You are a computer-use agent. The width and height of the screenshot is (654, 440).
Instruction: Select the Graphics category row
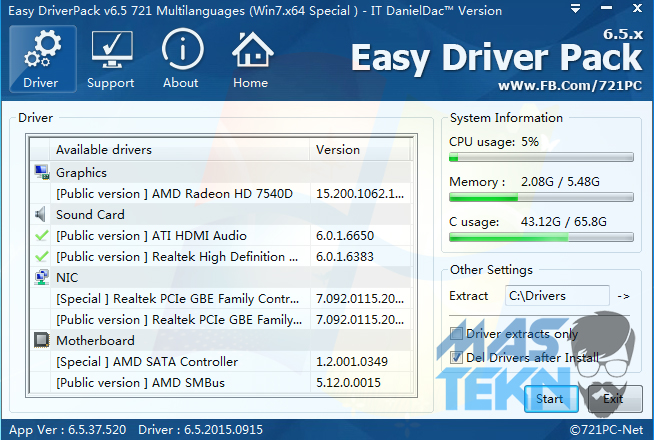221,173
